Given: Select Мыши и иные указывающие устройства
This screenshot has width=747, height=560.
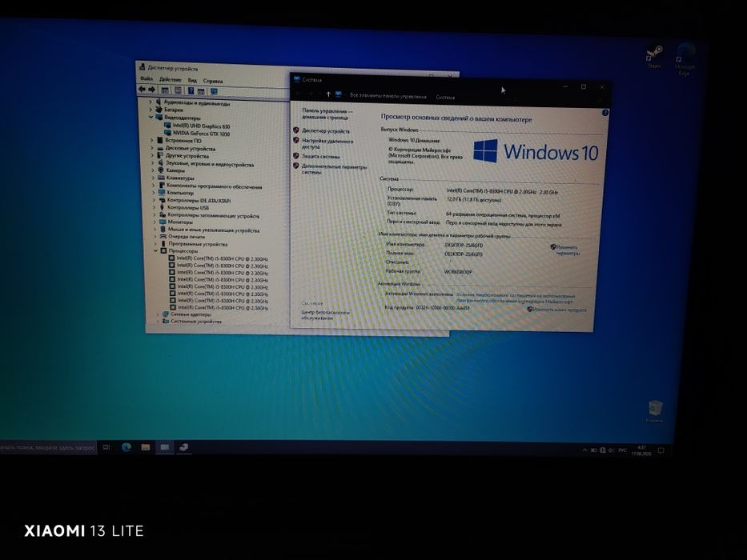Looking at the screenshot, I should (x=214, y=230).
